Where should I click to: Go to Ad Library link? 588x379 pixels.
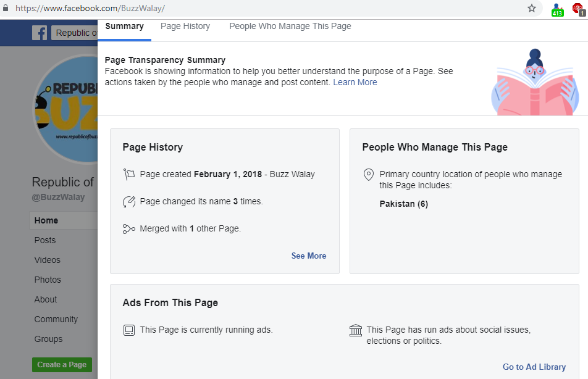click(534, 367)
